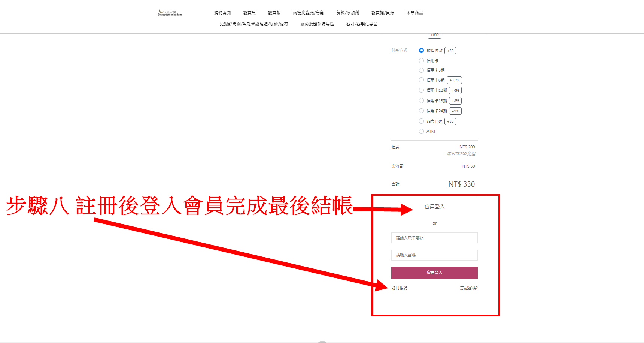Open the 忘記密碼? link
The height and width of the screenshot is (343, 644).
pyautogui.click(x=468, y=288)
